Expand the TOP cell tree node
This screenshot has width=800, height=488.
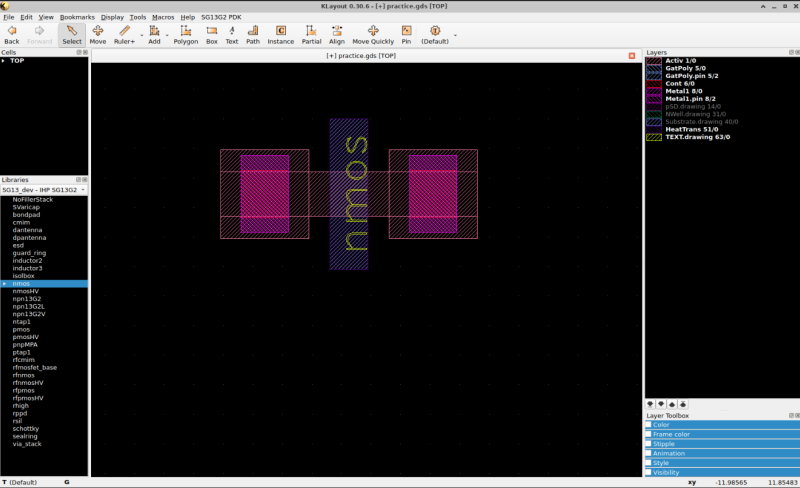4,61
